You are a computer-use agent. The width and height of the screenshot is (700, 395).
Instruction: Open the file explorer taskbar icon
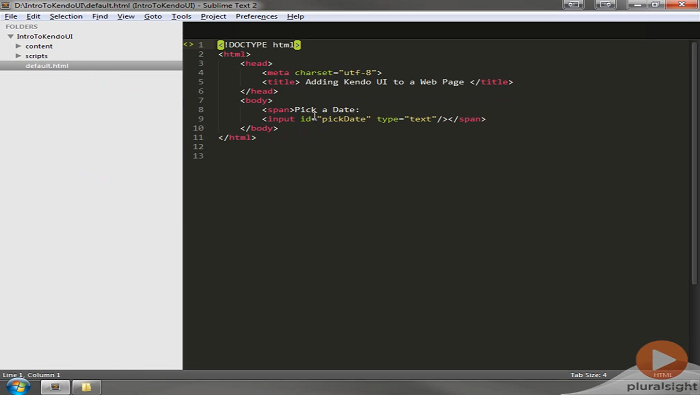tap(86, 387)
